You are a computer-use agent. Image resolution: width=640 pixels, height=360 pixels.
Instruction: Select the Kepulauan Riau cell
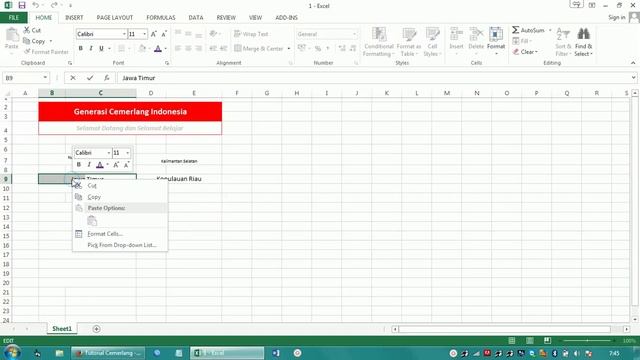pos(179,179)
